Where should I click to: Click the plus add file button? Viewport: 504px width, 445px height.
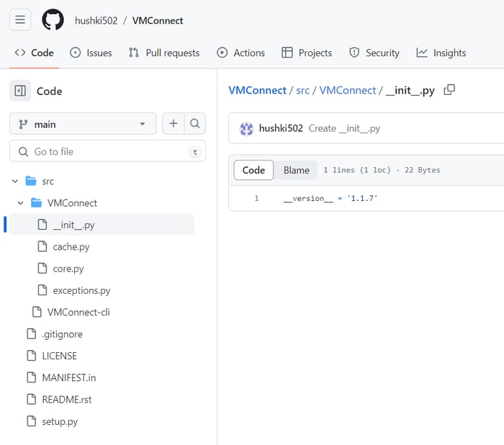click(x=174, y=123)
